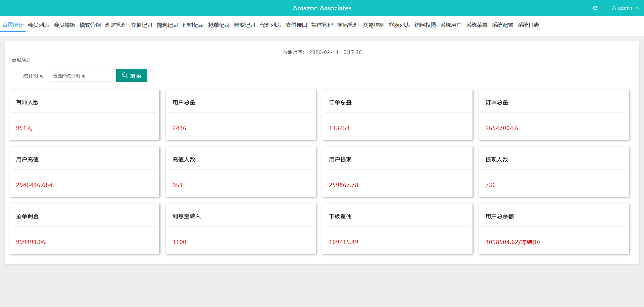Screen dimensions: 644x307
Task: Click the admin user icon
Action: [614, 8]
